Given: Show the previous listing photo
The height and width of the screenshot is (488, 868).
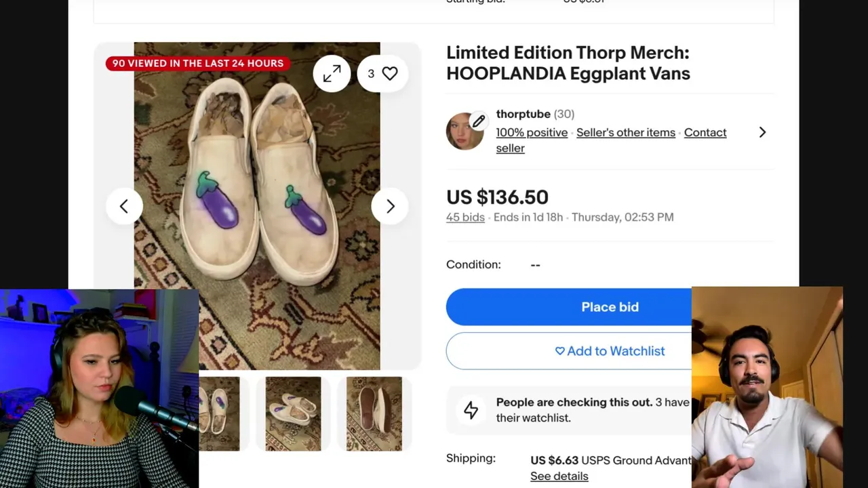Looking at the screenshot, I should coord(124,206).
